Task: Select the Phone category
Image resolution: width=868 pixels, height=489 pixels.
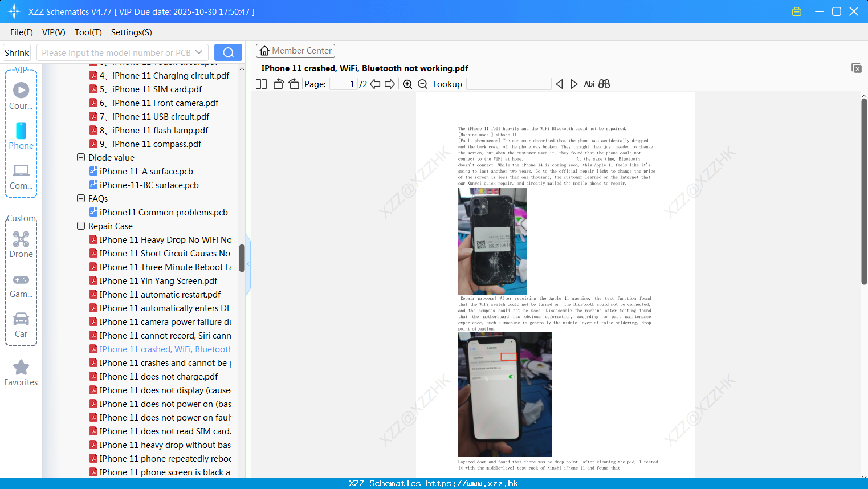Action: [x=21, y=136]
